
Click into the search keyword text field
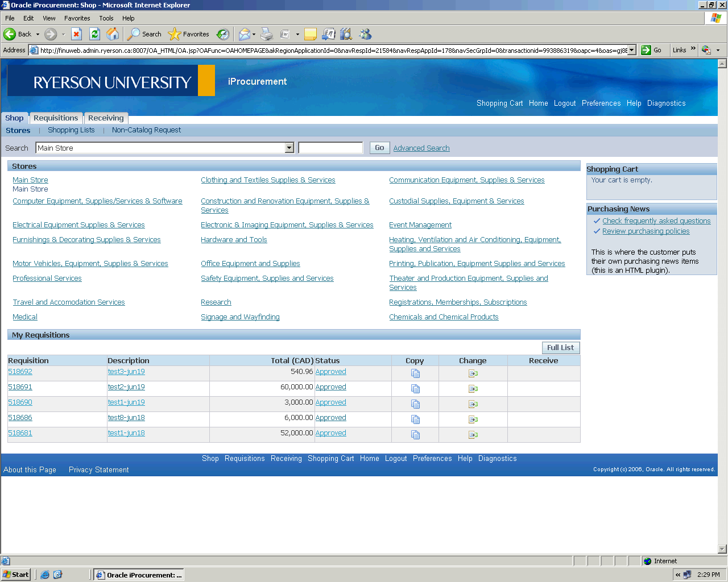(330, 148)
